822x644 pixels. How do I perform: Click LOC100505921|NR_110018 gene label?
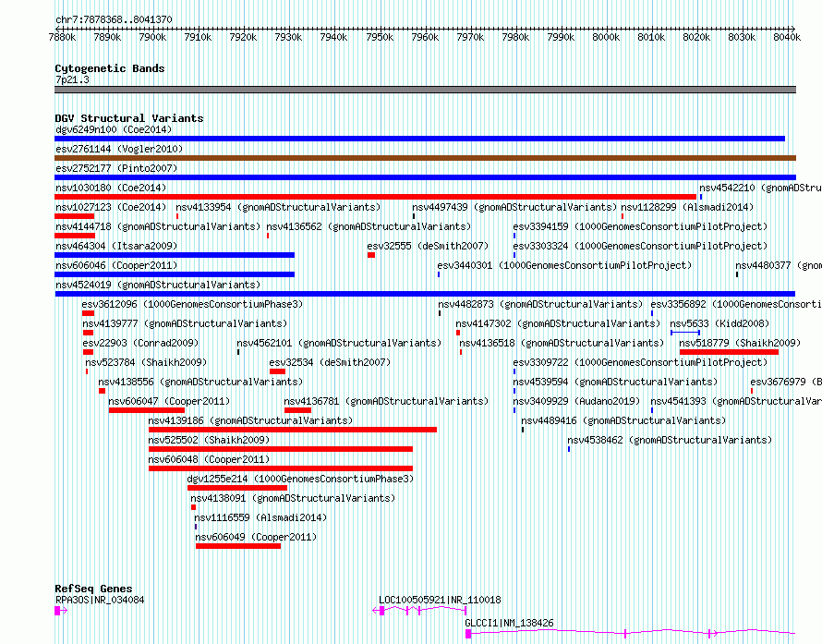tap(440, 600)
